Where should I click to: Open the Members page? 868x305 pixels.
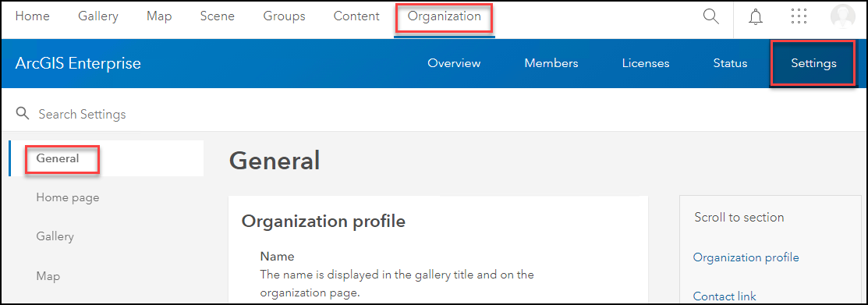point(551,63)
